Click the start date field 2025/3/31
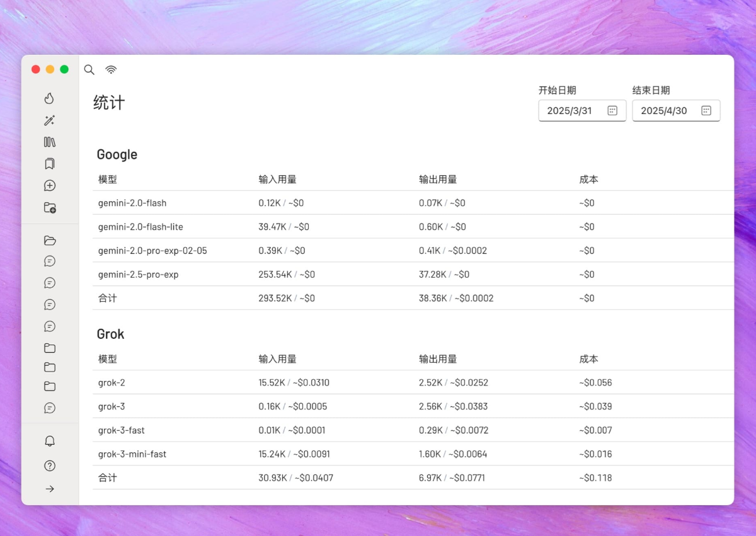This screenshot has width=756, height=536. point(570,111)
